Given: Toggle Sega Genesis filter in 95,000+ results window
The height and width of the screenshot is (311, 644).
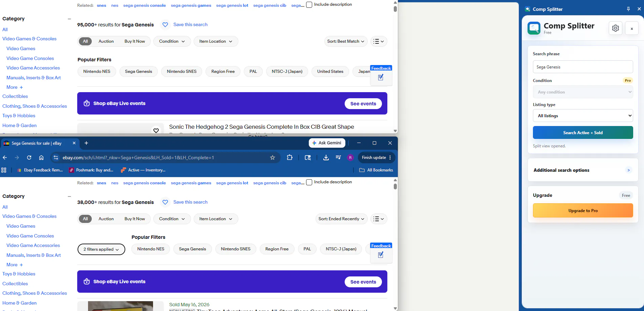Looking at the screenshot, I should (138, 71).
